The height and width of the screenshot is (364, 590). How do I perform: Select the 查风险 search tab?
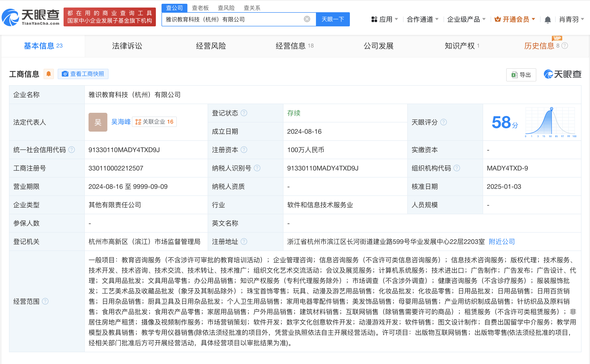coord(226,8)
